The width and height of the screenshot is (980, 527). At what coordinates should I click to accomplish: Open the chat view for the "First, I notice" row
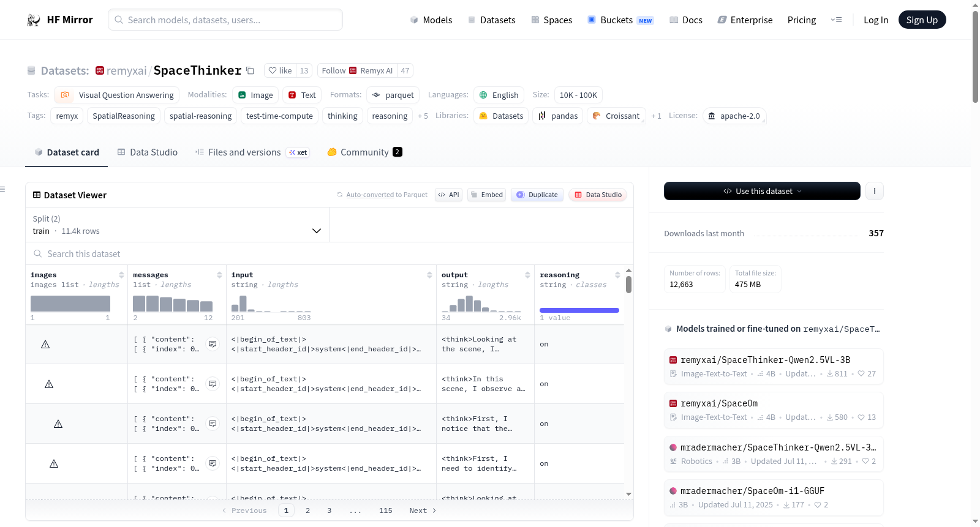coord(213,424)
